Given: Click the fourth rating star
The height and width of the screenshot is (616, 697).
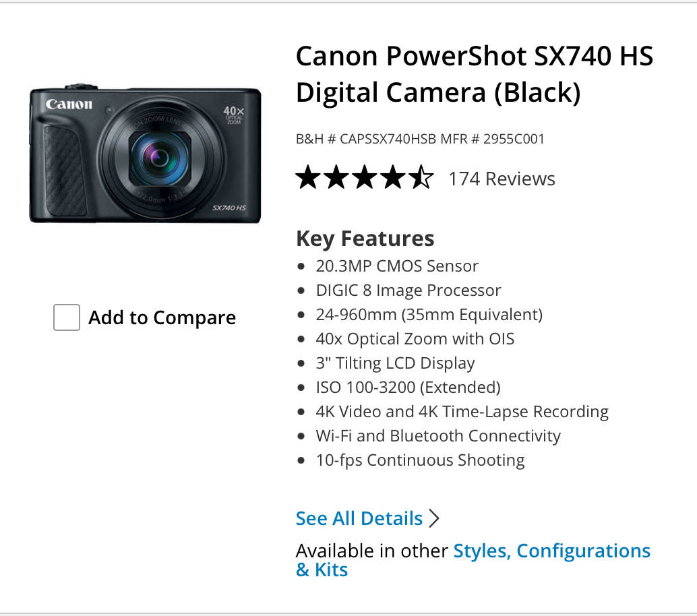Looking at the screenshot, I should pos(394,177).
